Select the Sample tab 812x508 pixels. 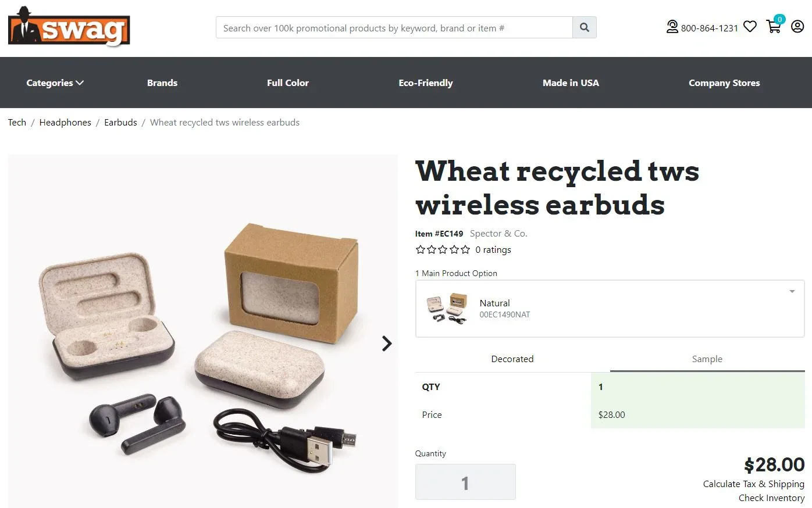click(707, 359)
